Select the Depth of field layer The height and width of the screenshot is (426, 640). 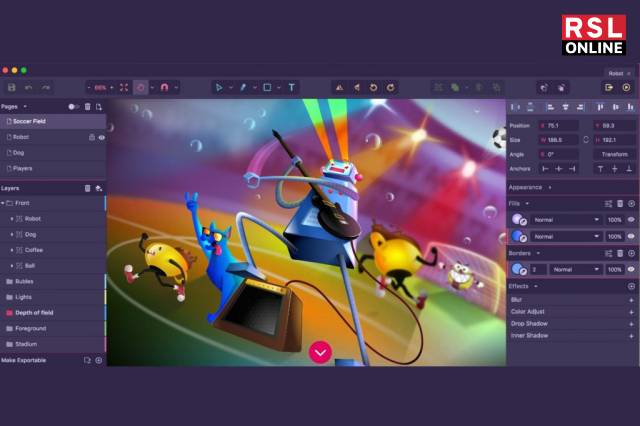53,313
